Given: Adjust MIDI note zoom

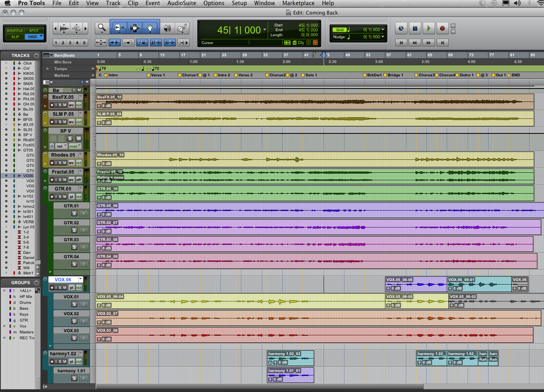Looking at the screenshot, I should tap(76, 28).
